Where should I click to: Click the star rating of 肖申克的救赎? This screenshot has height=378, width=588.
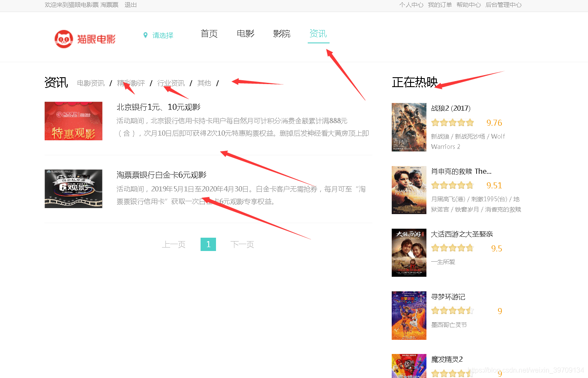pyautogui.click(x=453, y=185)
